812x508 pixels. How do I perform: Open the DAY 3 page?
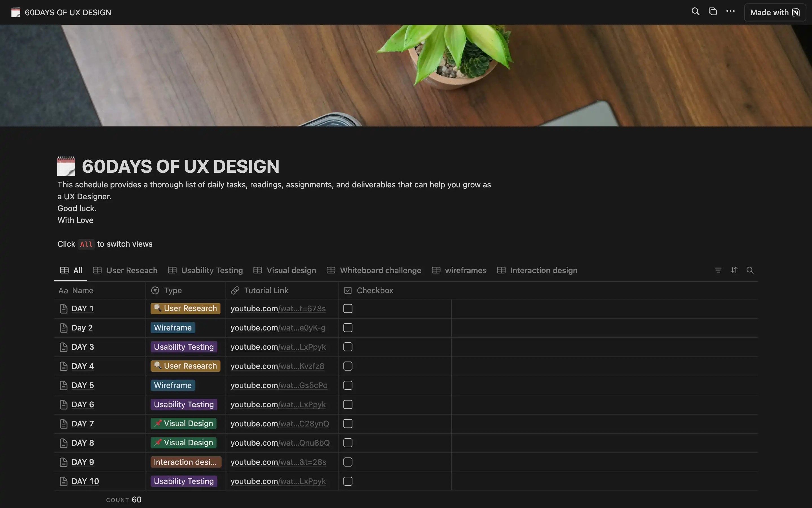click(x=83, y=347)
